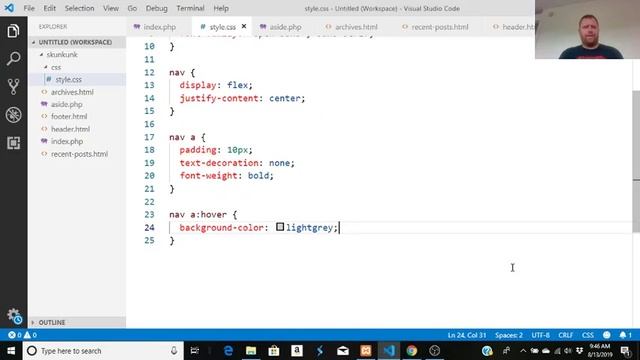Collapse the skunkunk folder
The width and height of the screenshot is (640, 360).
pyautogui.click(x=62, y=54)
